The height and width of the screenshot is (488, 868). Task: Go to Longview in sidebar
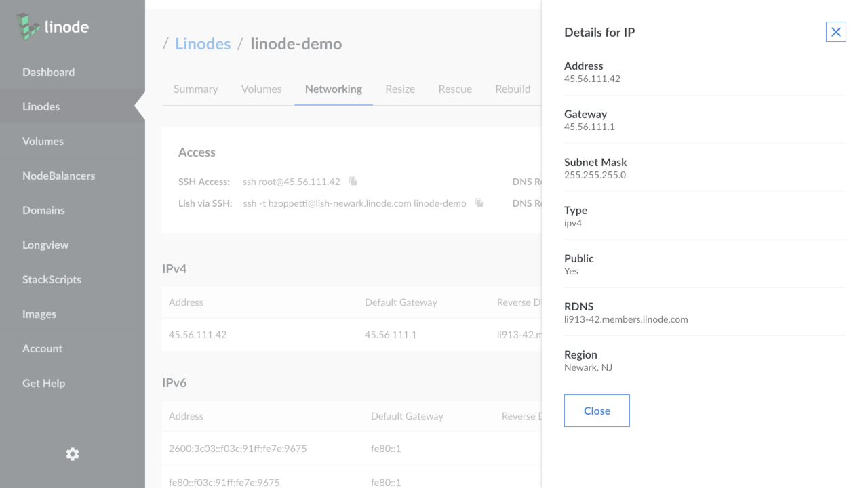pos(45,245)
